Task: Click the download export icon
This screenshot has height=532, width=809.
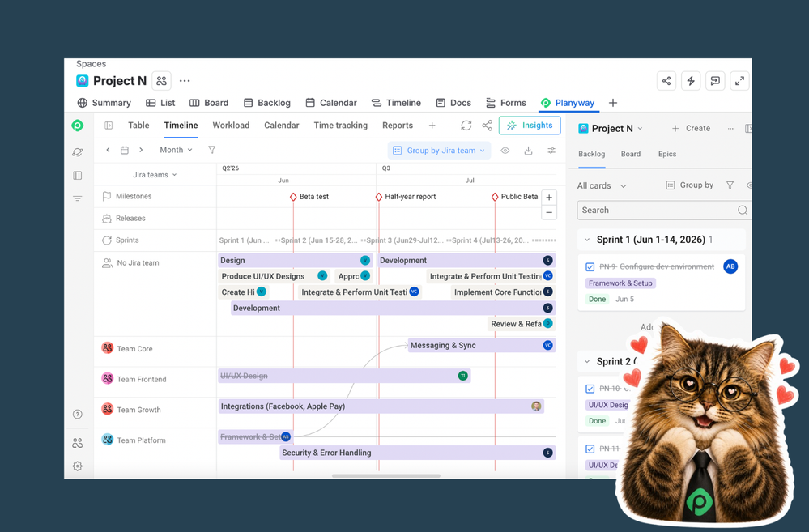Action: pyautogui.click(x=528, y=151)
